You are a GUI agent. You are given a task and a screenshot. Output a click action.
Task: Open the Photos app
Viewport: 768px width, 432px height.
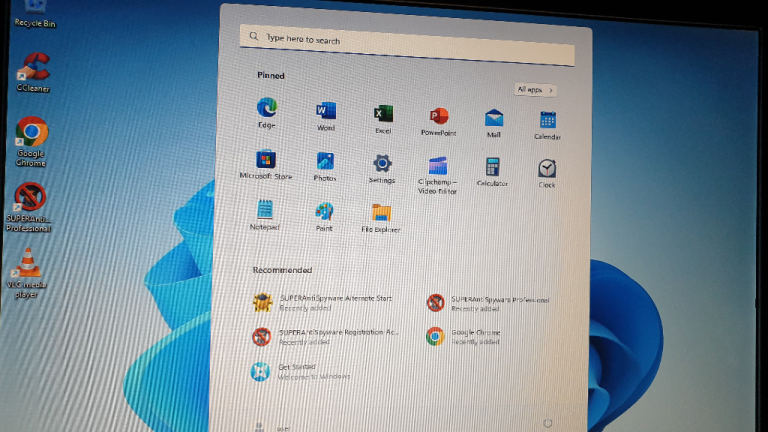tap(325, 162)
